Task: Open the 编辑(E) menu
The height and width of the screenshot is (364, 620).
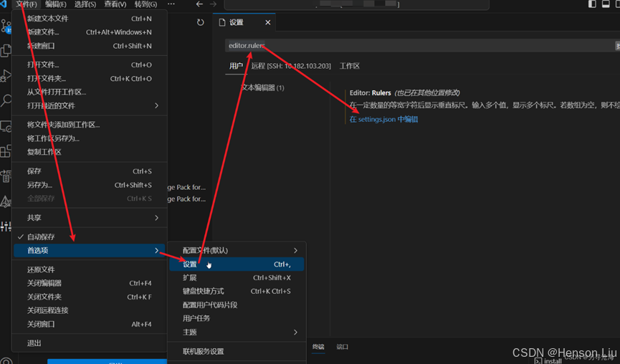Action: pyautogui.click(x=56, y=4)
